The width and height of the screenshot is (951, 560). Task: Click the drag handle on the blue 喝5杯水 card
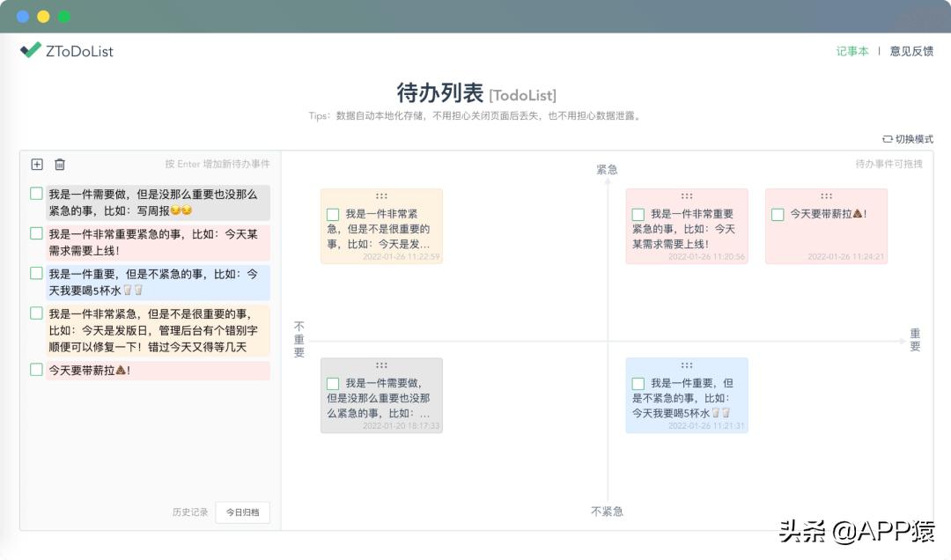(x=687, y=365)
